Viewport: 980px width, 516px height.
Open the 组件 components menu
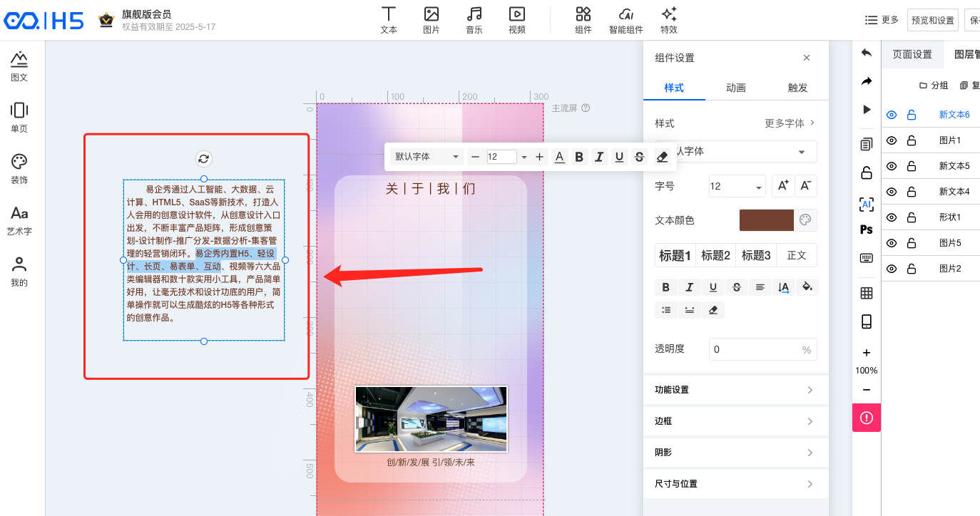pos(583,20)
